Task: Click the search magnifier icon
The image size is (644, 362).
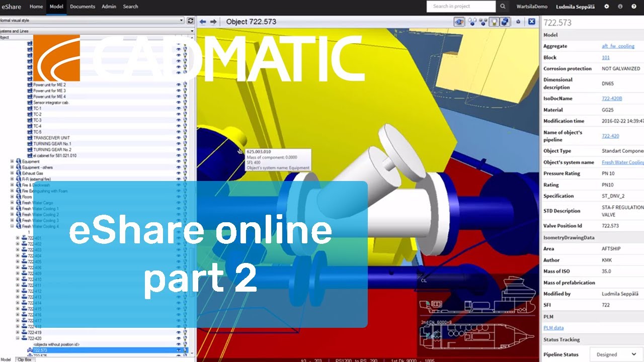Action: point(503,7)
